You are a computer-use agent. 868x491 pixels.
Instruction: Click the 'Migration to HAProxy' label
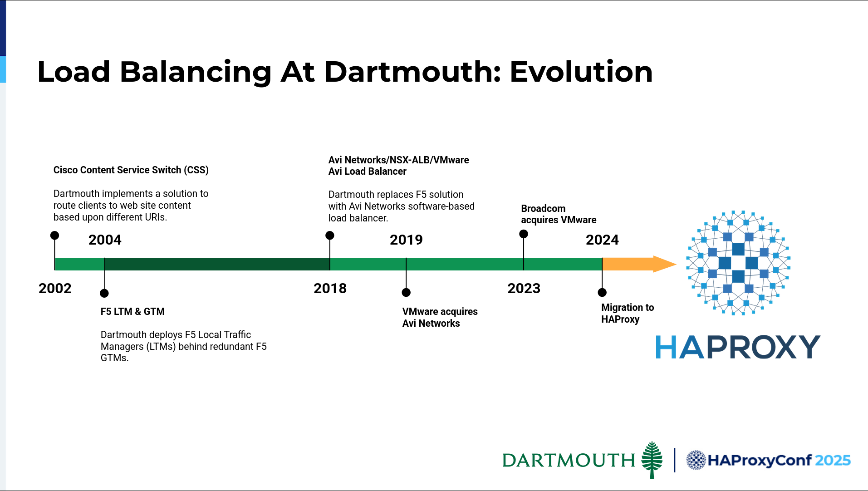628,313
